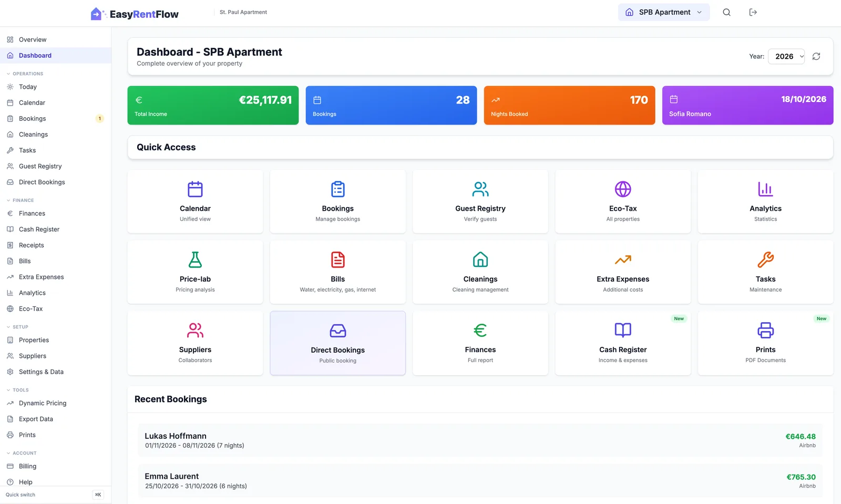Click the search magnifier icon in header
Viewport: 841px width, 504px height.
coord(726,12)
